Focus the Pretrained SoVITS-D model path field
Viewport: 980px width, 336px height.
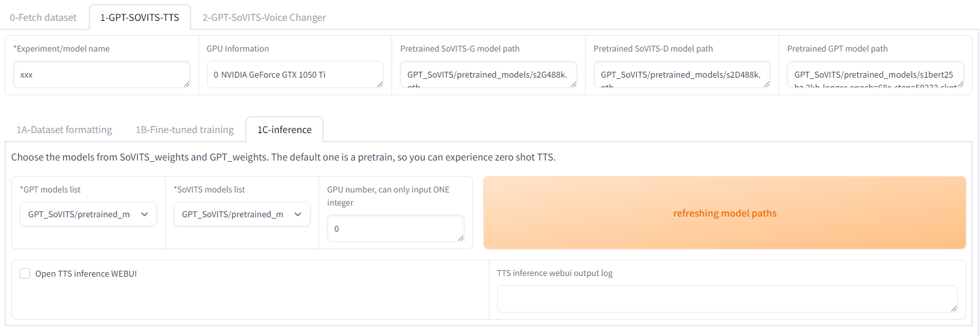point(681,74)
